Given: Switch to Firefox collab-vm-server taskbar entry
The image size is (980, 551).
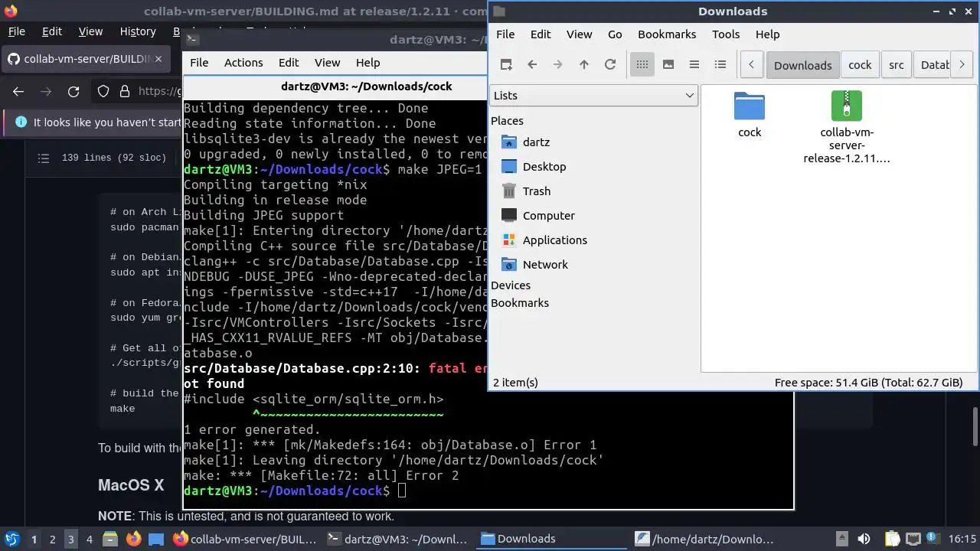Looking at the screenshot, I should click(244, 539).
